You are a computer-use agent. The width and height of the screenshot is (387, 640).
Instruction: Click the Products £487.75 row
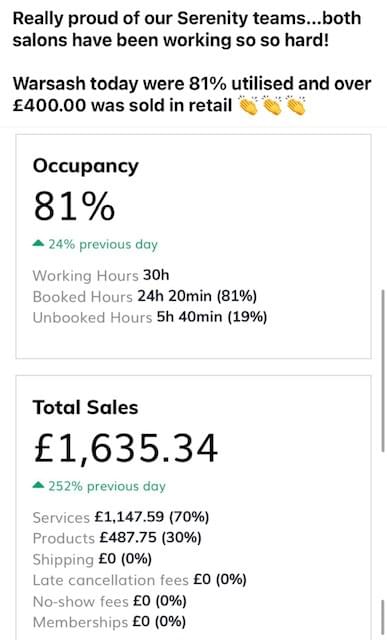click(117, 538)
